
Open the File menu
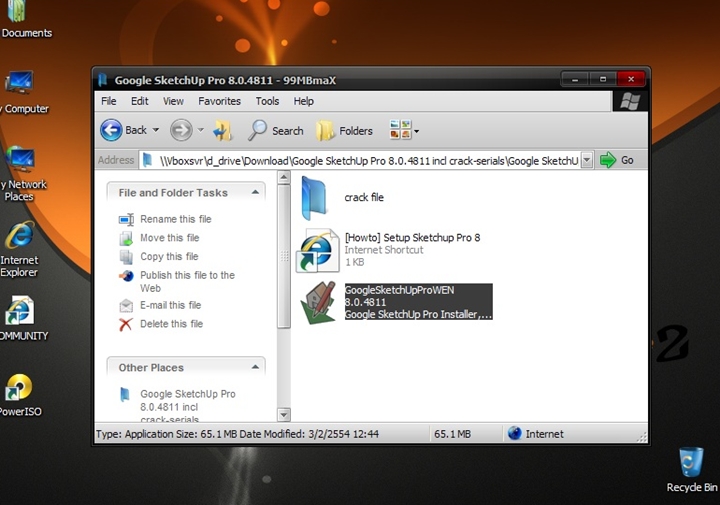pyautogui.click(x=109, y=101)
